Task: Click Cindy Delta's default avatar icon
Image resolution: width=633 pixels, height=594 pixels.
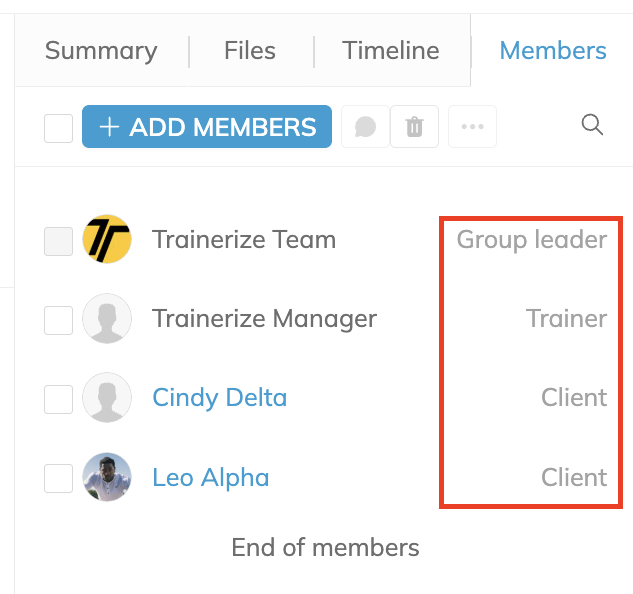Action: pos(107,398)
